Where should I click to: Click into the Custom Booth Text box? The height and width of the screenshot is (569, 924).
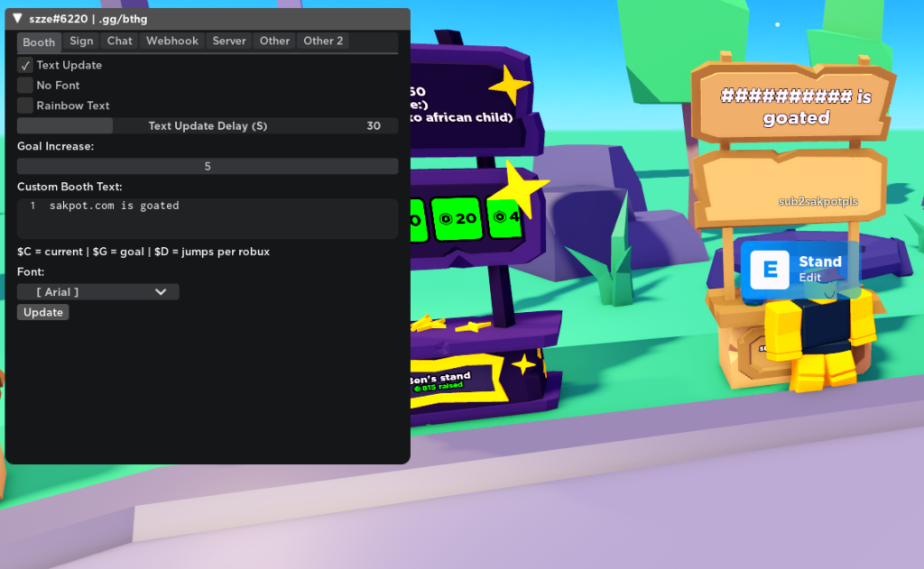[208, 218]
